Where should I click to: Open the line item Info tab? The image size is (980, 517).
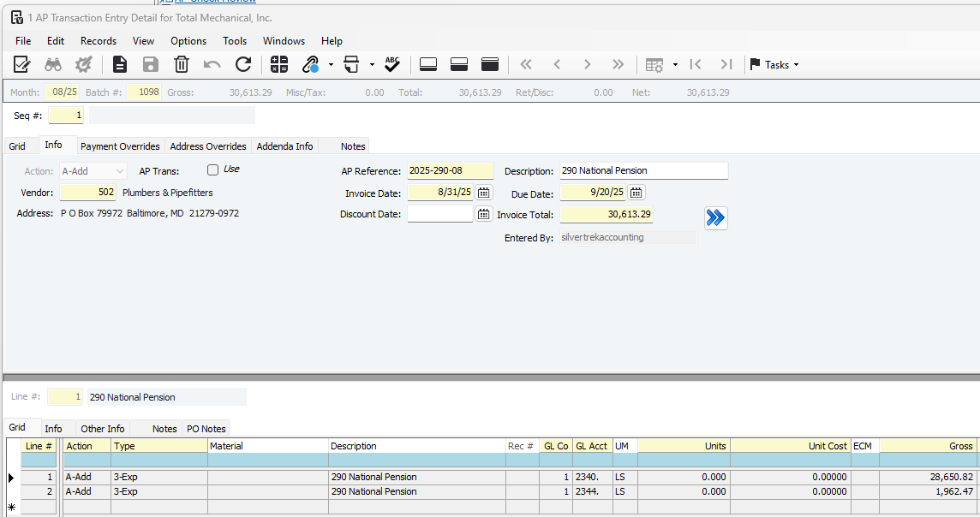[53, 428]
